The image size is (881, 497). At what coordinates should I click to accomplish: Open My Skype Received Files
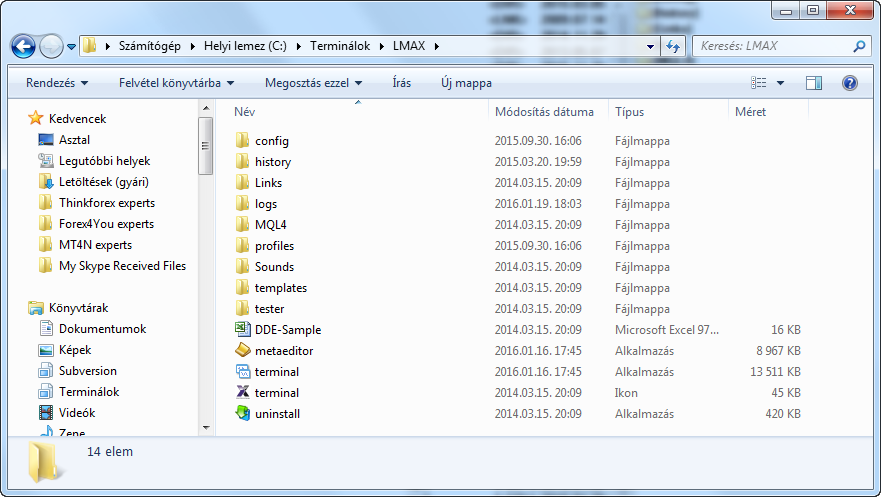pos(122,266)
